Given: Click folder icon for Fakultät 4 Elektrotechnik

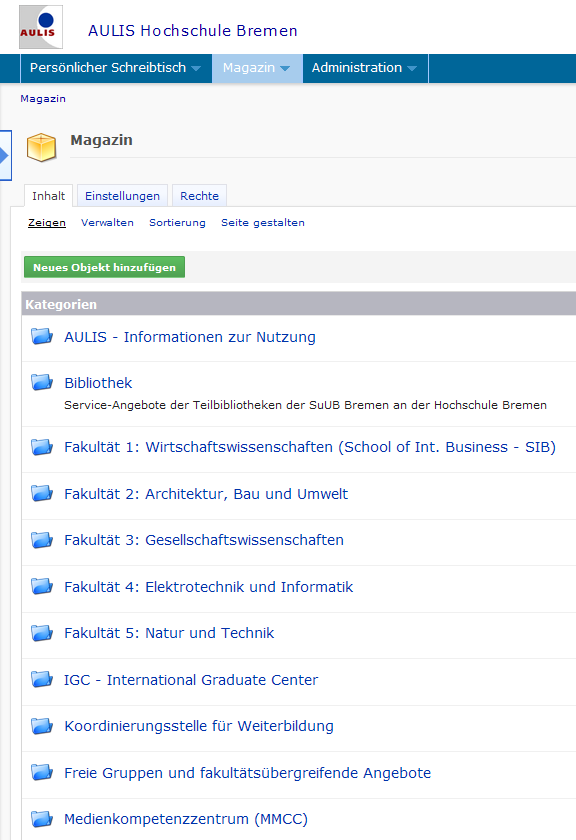Looking at the screenshot, I should (42, 587).
